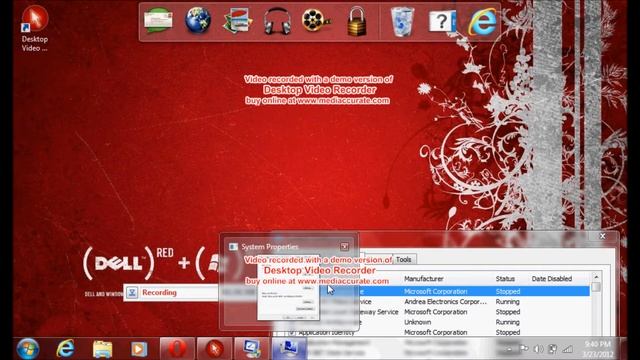Click the volume speaker tray icon

coord(538,349)
